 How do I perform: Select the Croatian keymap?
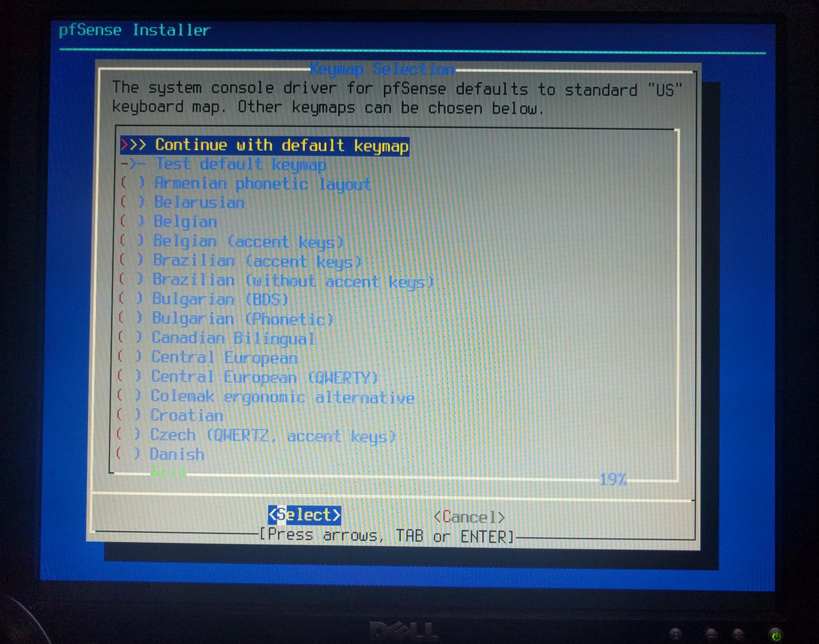pyautogui.click(x=187, y=416)
